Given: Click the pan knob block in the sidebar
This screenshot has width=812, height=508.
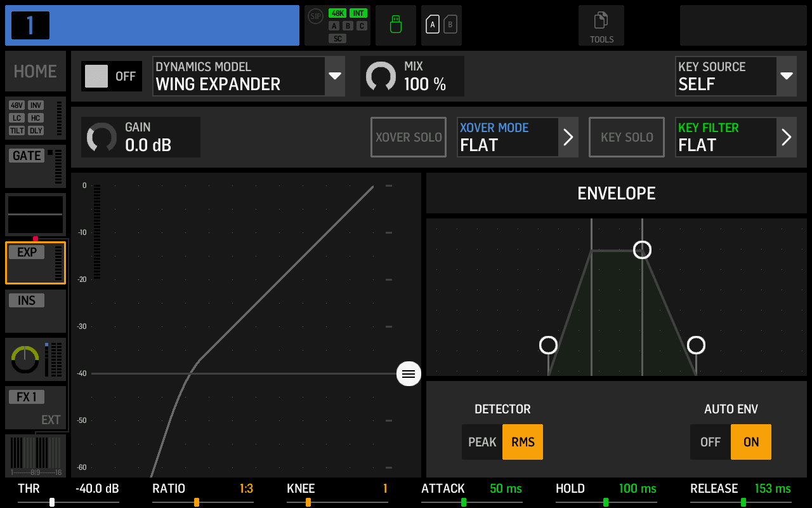Looking at the screenshot, I should click(35, 359).
